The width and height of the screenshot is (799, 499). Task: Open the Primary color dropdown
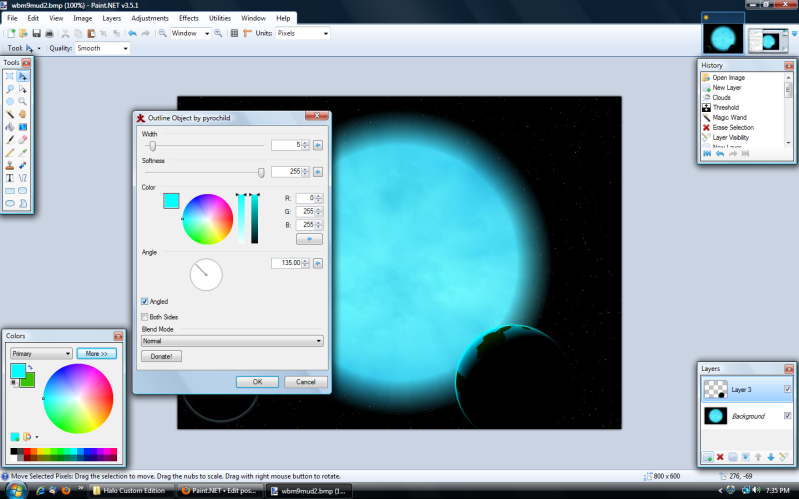pos(41,353)
